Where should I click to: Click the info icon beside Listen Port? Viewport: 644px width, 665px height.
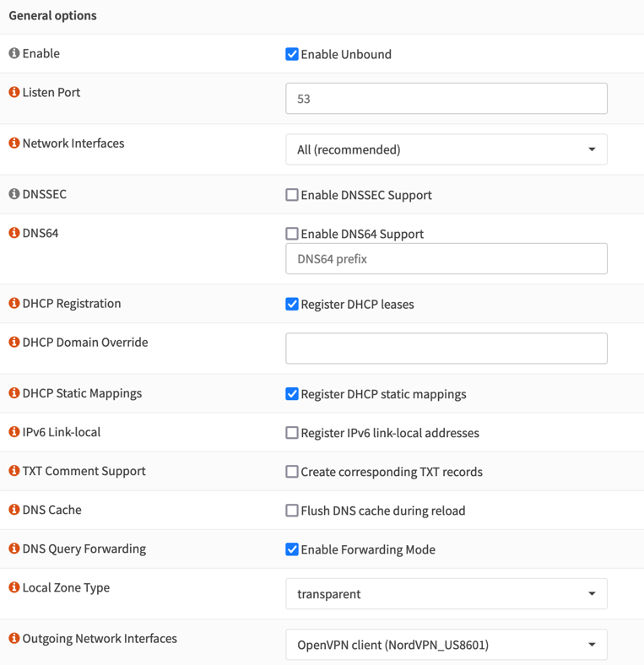(x=14, y=92)
